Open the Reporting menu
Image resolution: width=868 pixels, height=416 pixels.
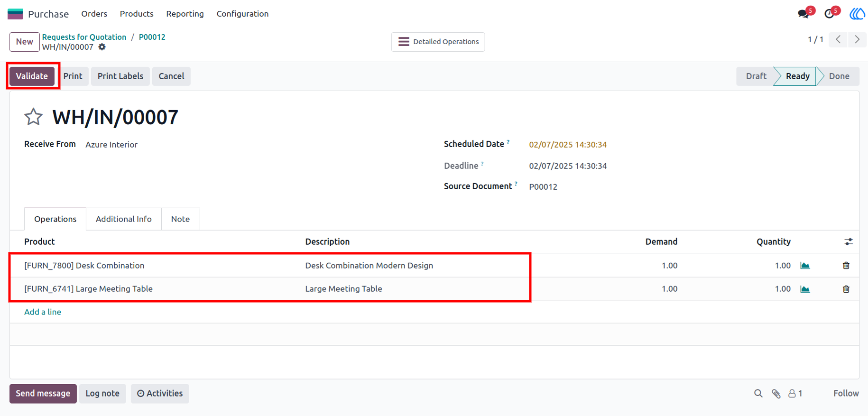[185, 14]
